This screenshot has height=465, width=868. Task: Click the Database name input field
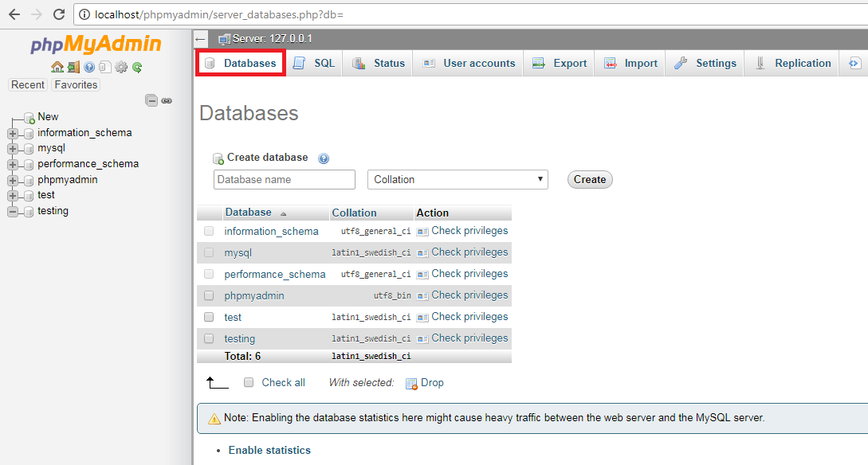click(284, 180)
